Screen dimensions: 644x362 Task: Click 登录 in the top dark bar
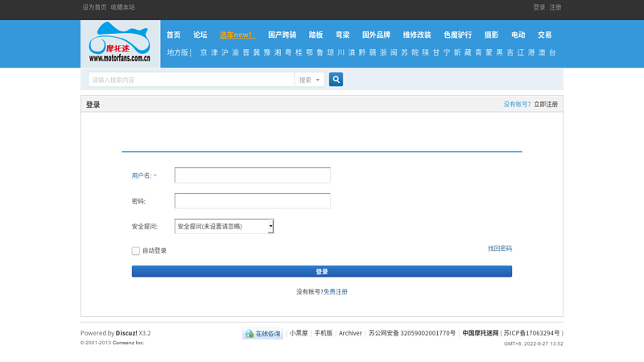[539, 7]
